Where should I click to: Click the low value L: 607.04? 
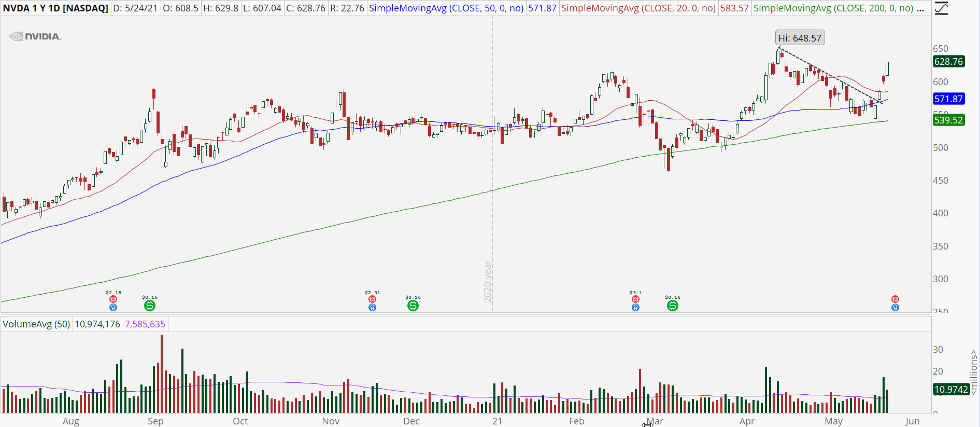coord(263,8)
